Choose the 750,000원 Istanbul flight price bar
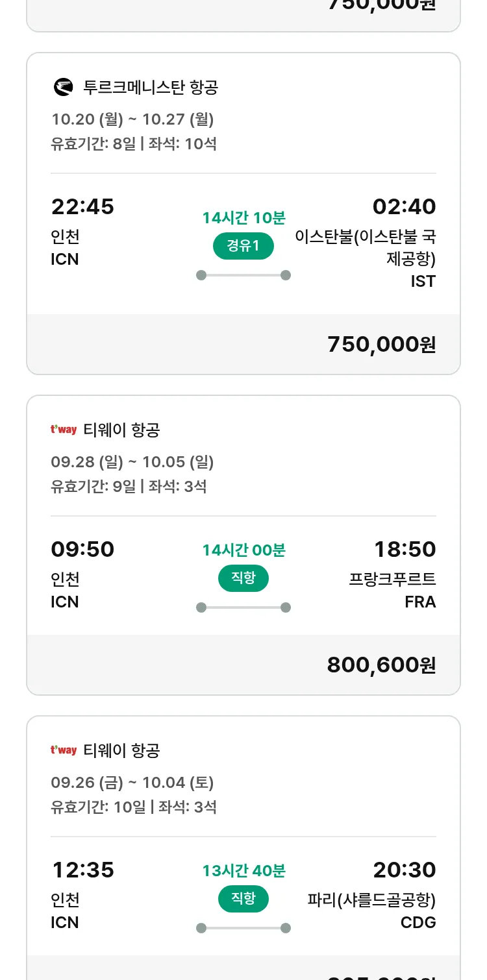This screenshot has height=980, width=487. 381,345
